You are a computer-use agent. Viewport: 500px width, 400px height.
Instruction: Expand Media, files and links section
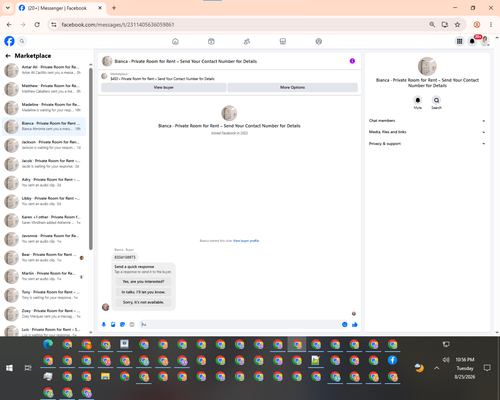(427, 132)
